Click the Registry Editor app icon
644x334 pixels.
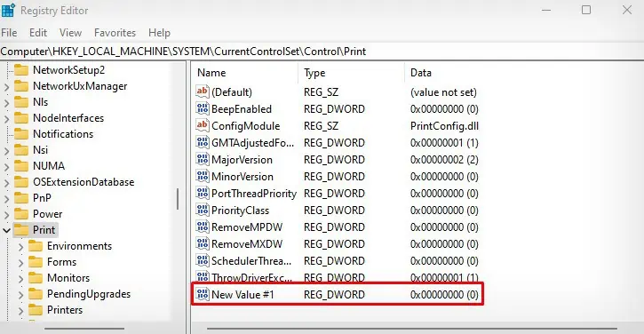pos(8,11)
